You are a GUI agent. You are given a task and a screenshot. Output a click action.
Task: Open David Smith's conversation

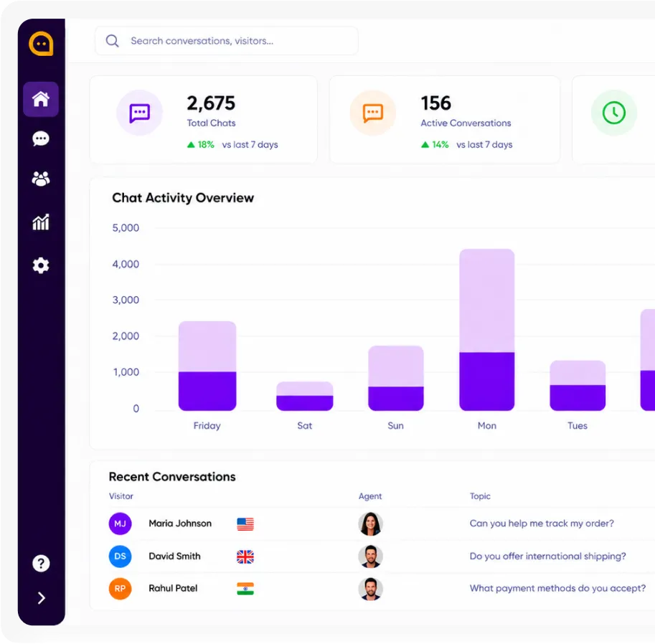174,557
